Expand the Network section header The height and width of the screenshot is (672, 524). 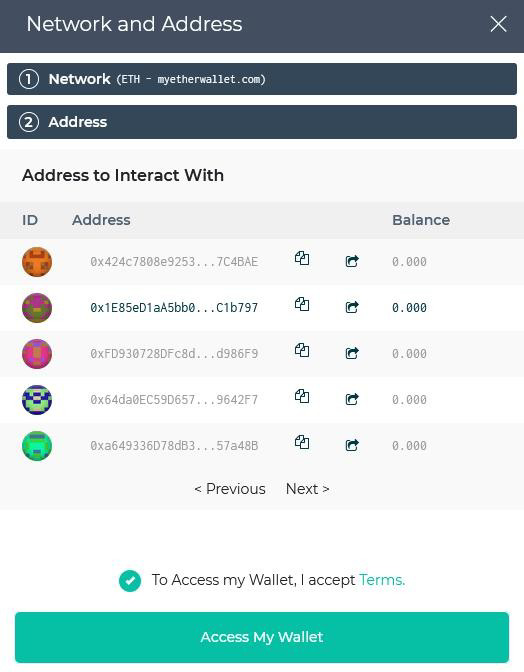point(262,79)
